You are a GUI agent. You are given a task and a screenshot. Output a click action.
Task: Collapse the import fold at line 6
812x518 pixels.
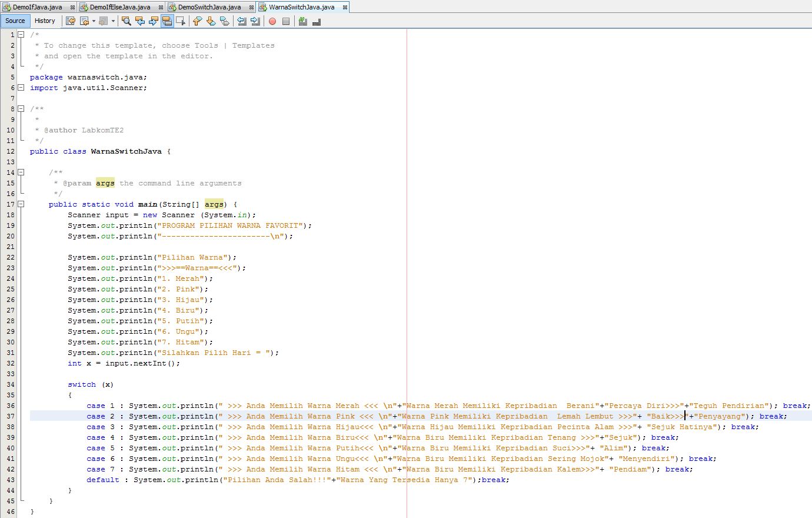click(21, 88)
